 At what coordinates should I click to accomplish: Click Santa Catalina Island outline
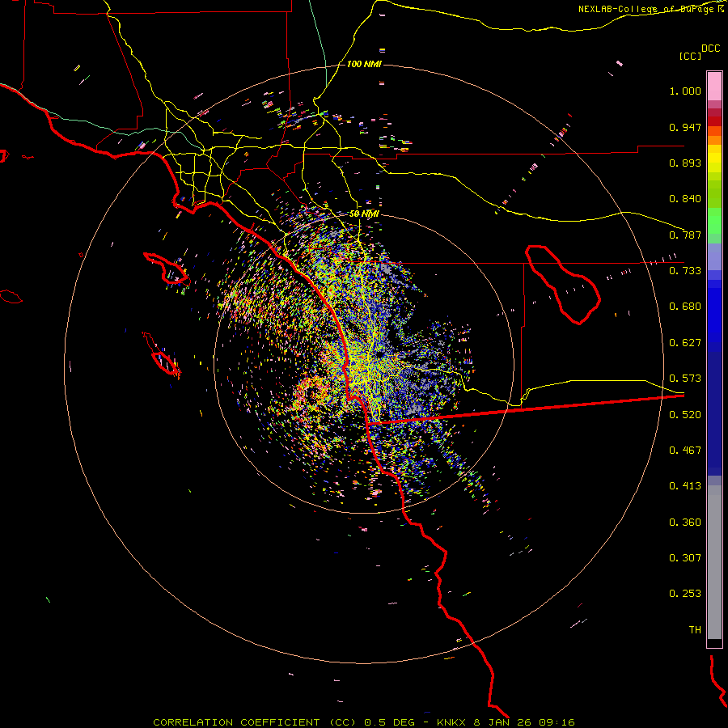click(x=167, y=269)
